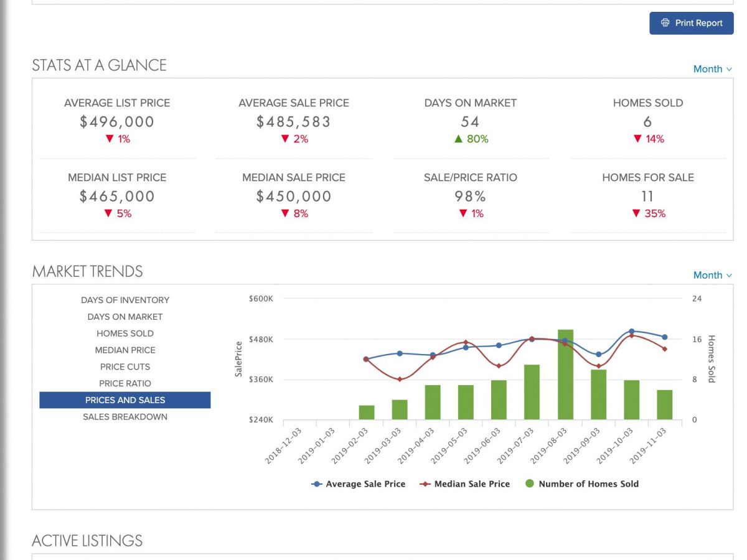This screenshot has width=747, height=560.
Task: Click the average price point for 2019-03-03
Action: 400,353
